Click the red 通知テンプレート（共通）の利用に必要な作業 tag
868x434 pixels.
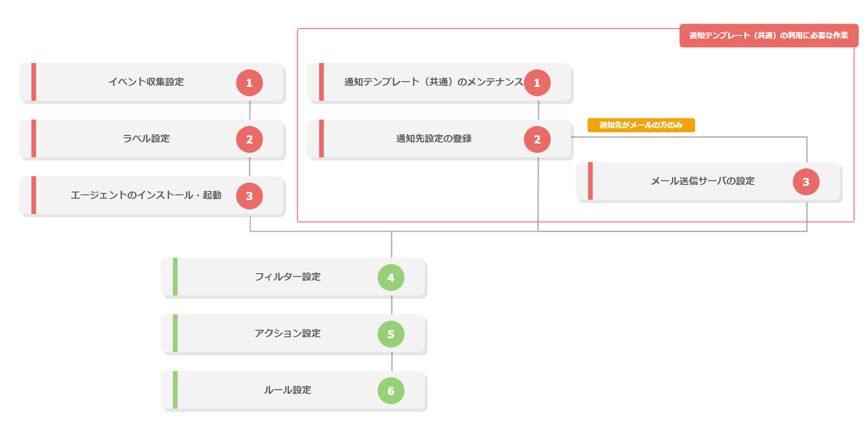(768, 35)
